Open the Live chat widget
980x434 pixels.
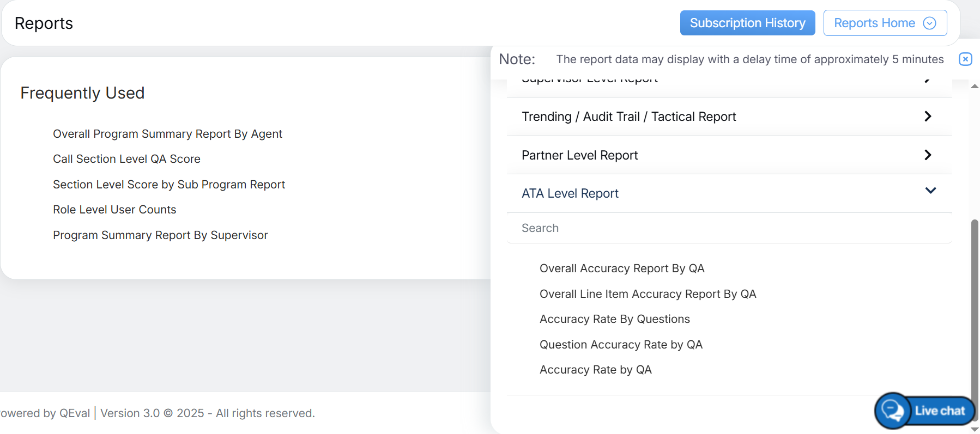(925, 411)
